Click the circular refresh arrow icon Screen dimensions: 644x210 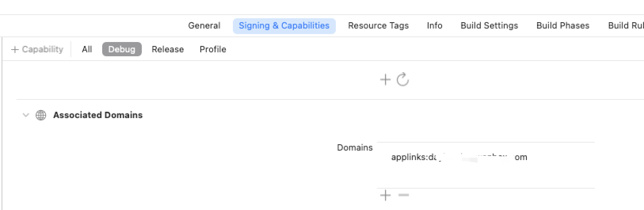tap(403, 79)
